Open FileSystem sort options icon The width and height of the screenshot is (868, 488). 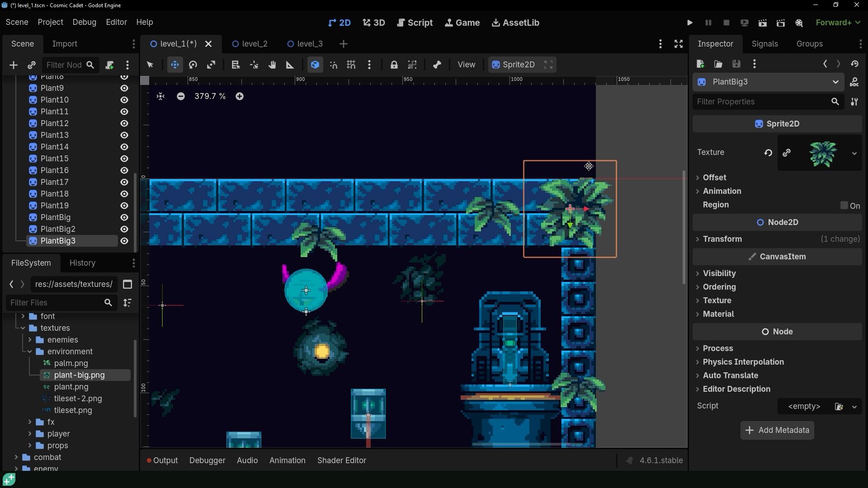127,303
